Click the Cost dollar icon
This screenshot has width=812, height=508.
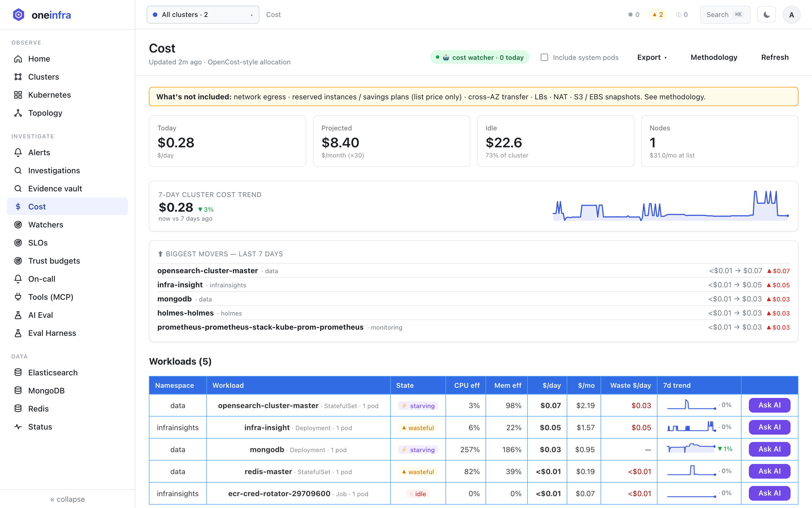[18, 207]
